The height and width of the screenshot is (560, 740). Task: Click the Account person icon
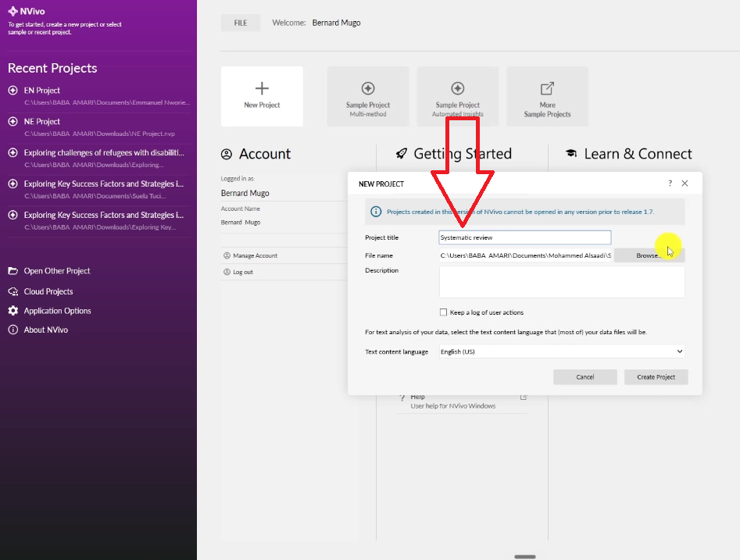pyautogui.click(x=227, y=154)
